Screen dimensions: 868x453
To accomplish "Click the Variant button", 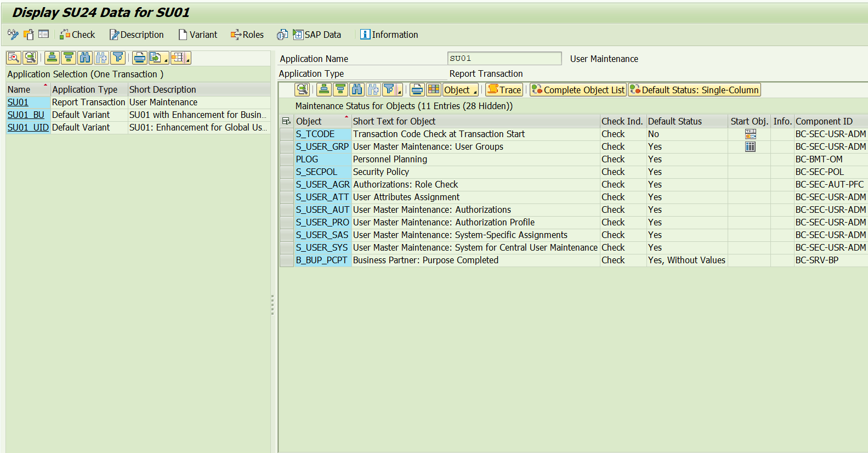I will [x=198, y=35].
